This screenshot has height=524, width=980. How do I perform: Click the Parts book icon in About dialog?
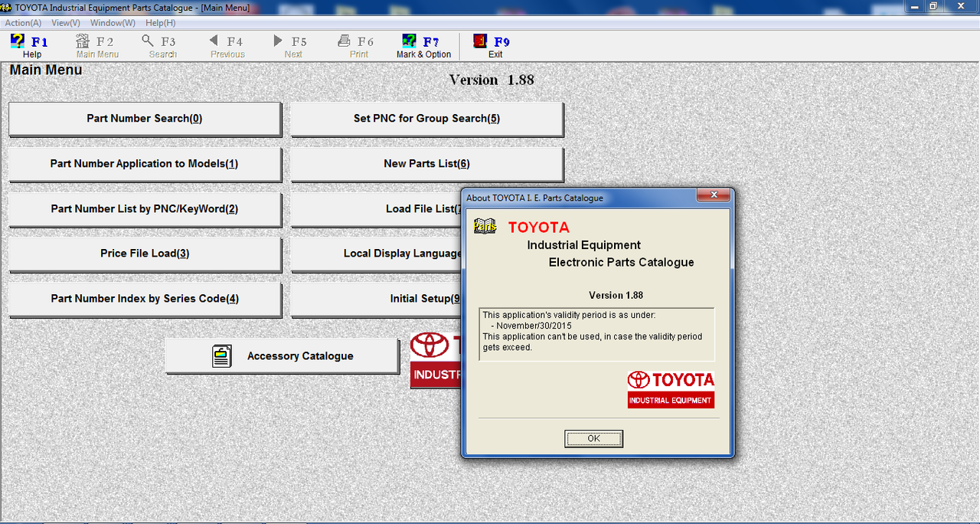pyautogui.click(x=484, y=226)
